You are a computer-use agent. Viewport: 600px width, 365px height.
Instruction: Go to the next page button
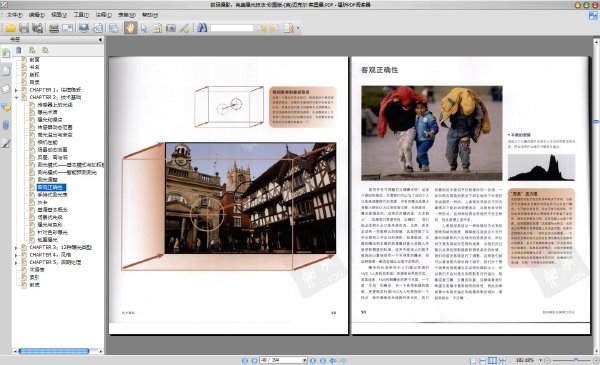(313, 360)
